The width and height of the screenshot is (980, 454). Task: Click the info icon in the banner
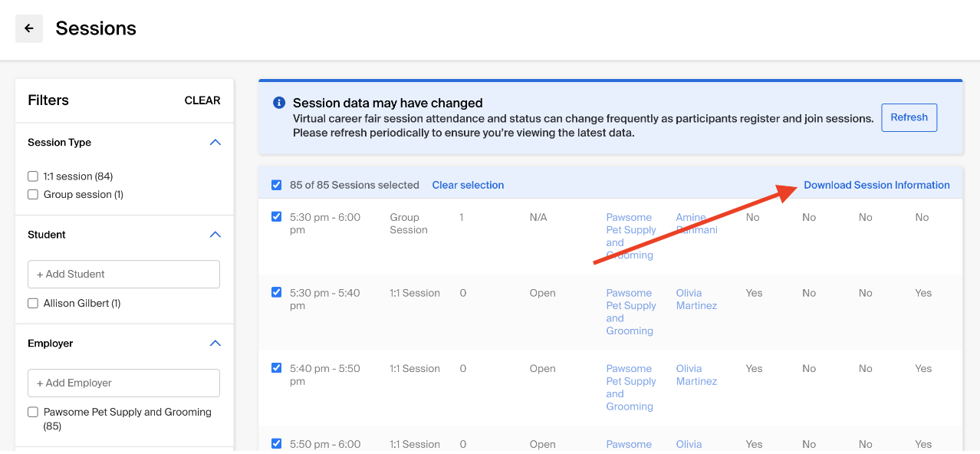click(278, 102)
